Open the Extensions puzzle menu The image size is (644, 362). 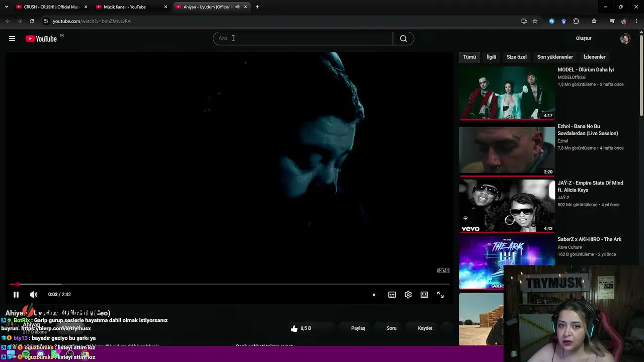tap(576, 21)
